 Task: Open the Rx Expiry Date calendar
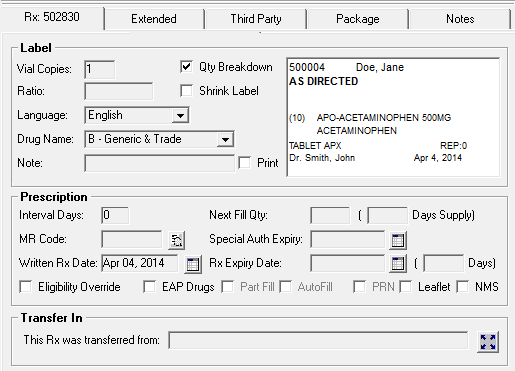[x=398, y=264]
